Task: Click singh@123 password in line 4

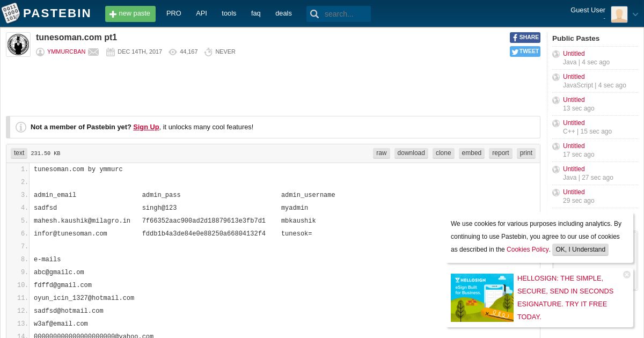Action: [x=159, y=208]
